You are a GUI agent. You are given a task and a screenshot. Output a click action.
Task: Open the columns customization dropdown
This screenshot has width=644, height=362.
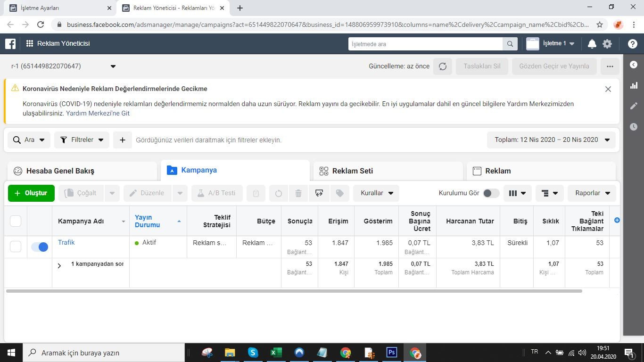pos(518,193)
